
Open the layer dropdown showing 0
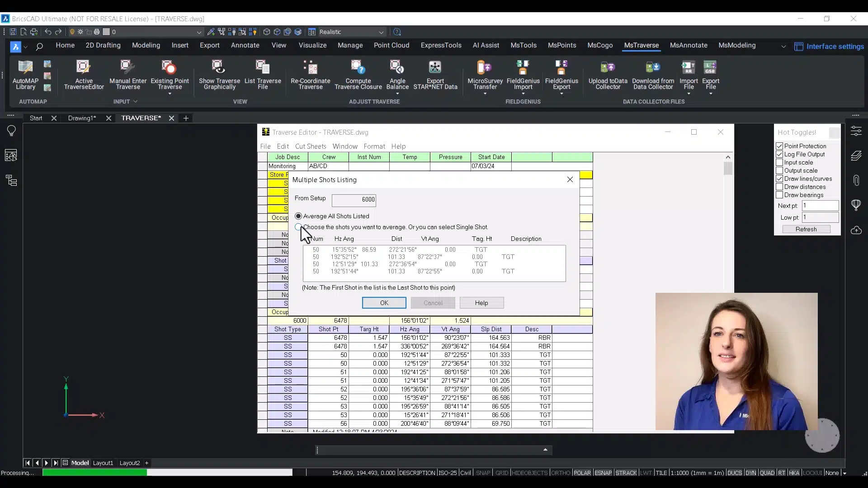199,32
